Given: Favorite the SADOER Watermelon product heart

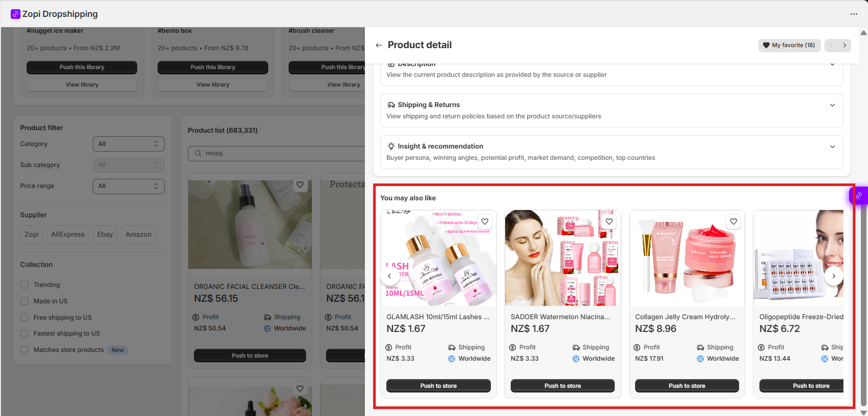Looking at the screenshot, I should 609,221.
